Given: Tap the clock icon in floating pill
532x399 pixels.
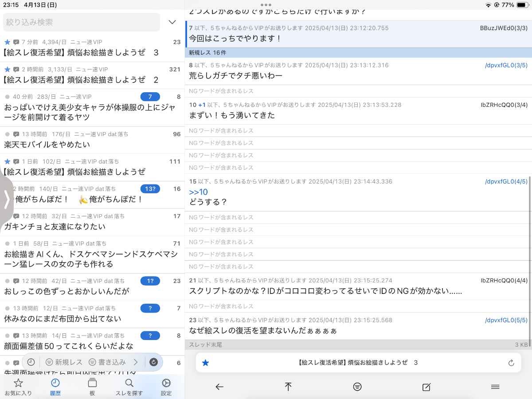Looking at the screenshot, I should [x=31, y=362].
